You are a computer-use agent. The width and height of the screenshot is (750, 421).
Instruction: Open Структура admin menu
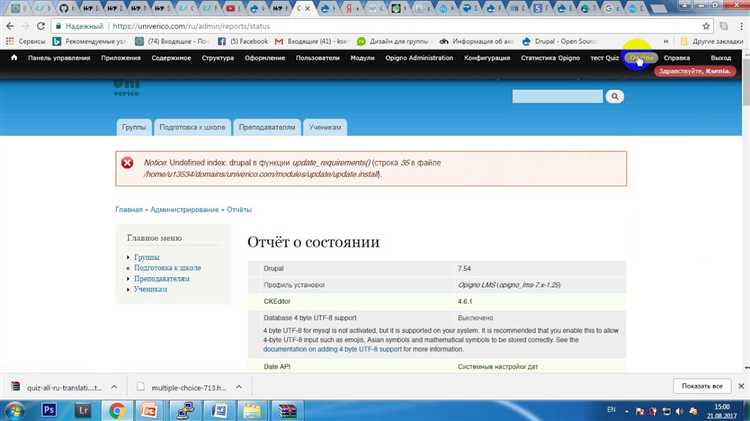[x=218, y=58]
